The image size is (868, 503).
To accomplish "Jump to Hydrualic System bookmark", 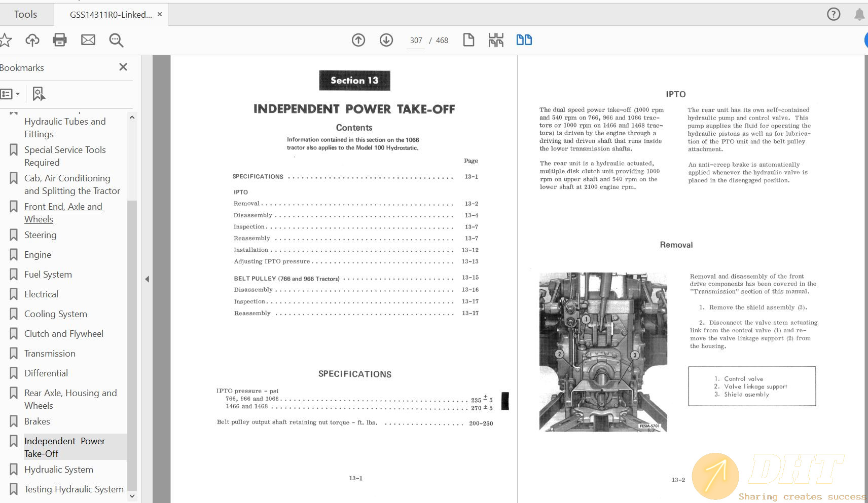I will click(59, 470).
